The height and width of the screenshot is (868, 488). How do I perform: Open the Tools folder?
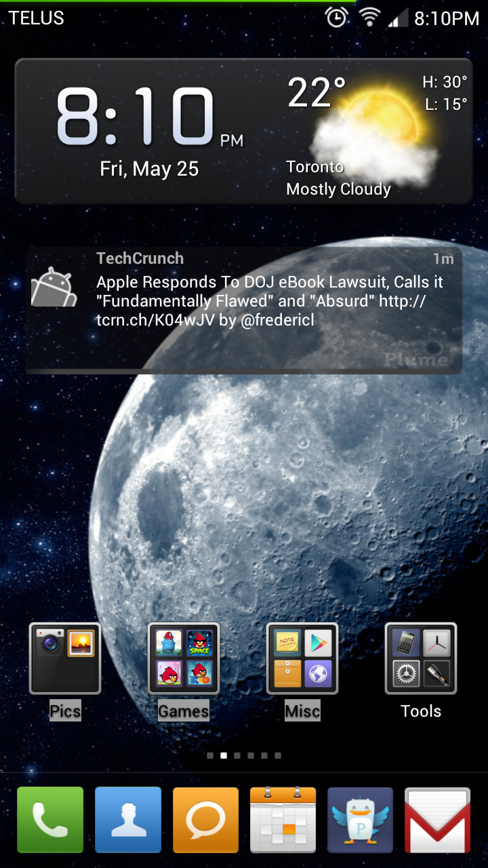pos(421,658)
